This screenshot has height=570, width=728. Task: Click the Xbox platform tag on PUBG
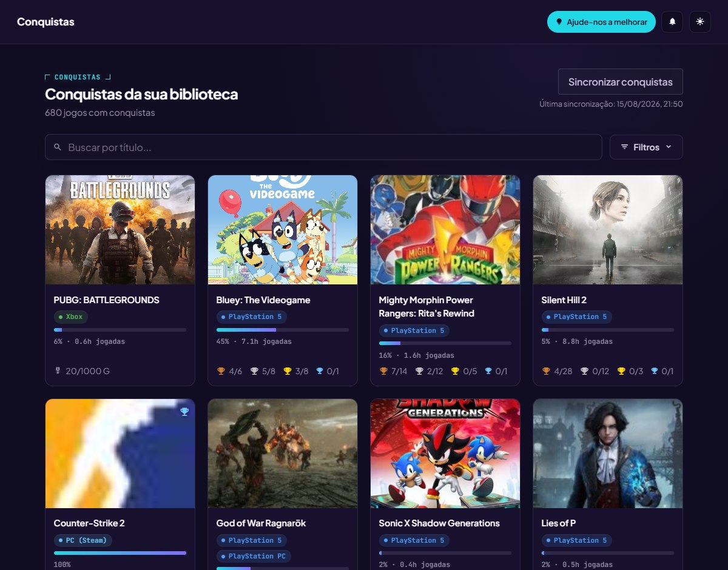(71, 317)
